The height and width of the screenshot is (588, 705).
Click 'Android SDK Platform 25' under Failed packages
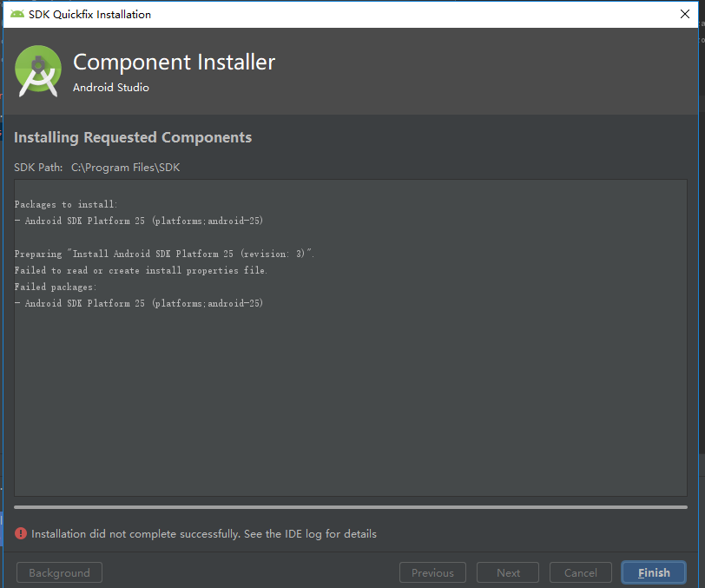pos(139,303)
